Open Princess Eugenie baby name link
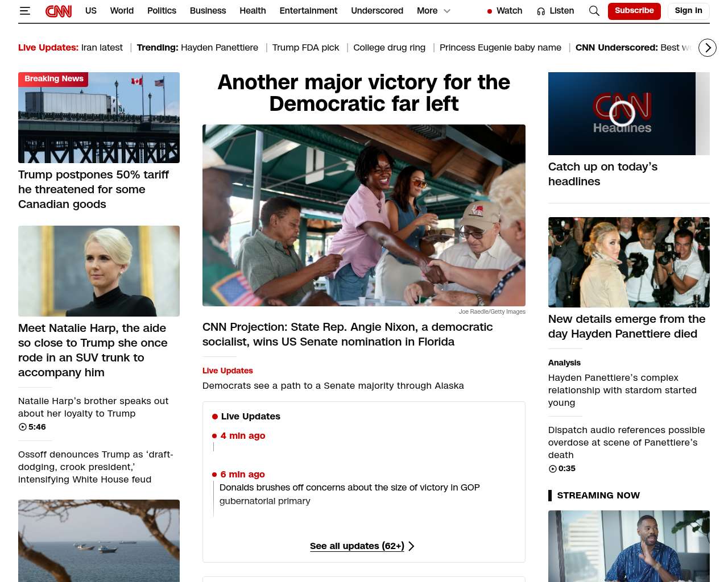Screen dimensions: 728x582 click(500, 48)
